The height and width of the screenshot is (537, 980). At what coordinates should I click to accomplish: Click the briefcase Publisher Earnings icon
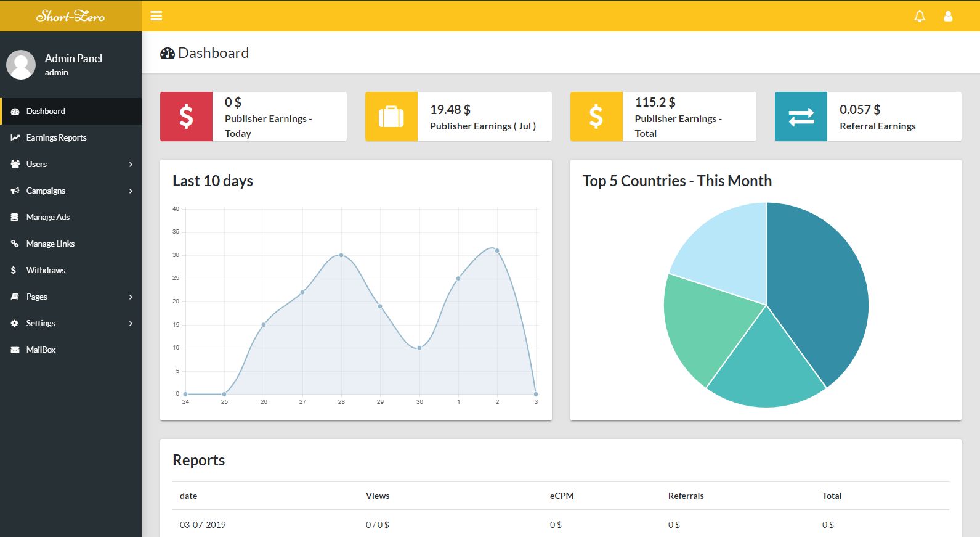click(391, 117)
